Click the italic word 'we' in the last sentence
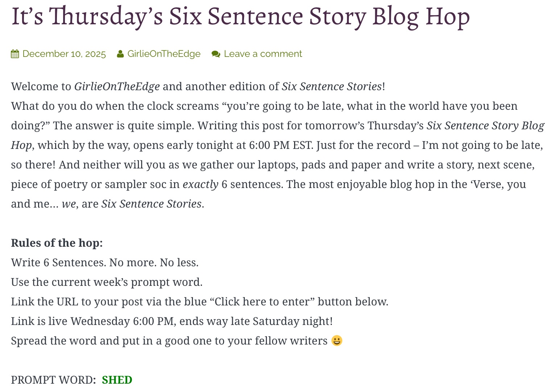Viewport: 557px width, 392px height. [x=69, y=204]
